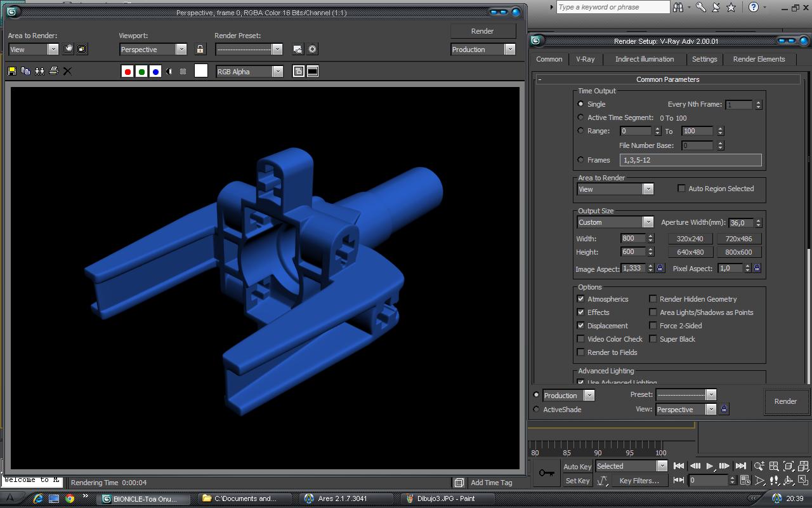812x508 pixels.
Task: Toggle UI Overlay icon in frame toolbar
Action: (298, 72)
